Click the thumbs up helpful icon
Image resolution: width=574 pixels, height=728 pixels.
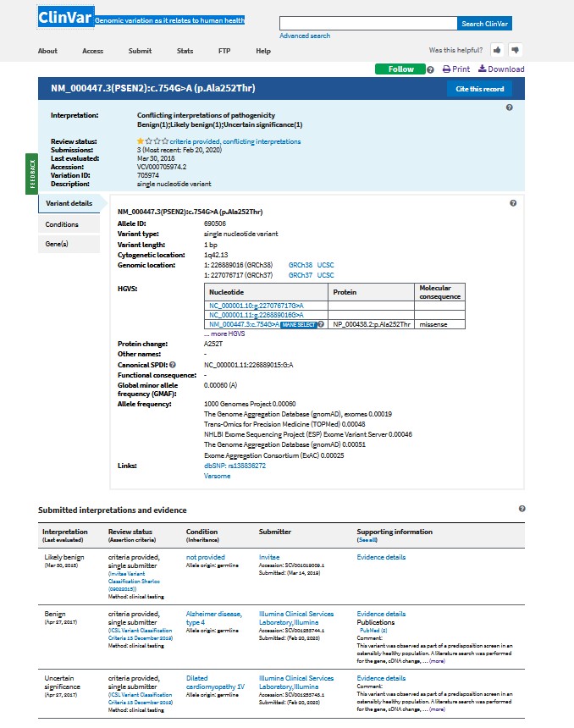[x=496, y=50]
